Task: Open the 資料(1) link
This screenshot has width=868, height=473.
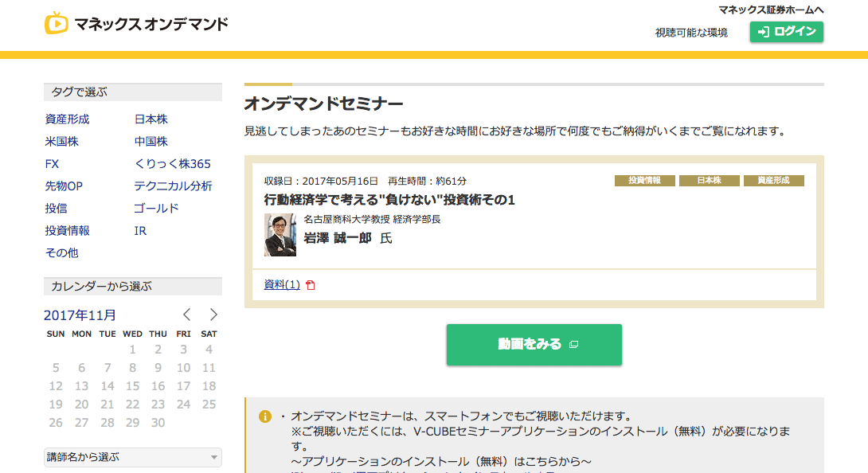Action: coord(281,284)
